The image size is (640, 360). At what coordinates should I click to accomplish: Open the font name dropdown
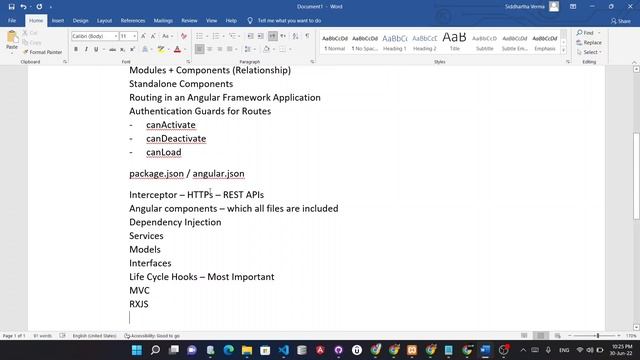(116, 36)
